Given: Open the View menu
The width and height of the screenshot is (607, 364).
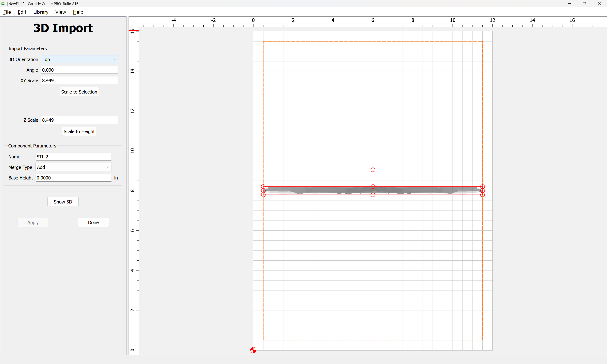Looking at the screenshot, I should (61, 12).
